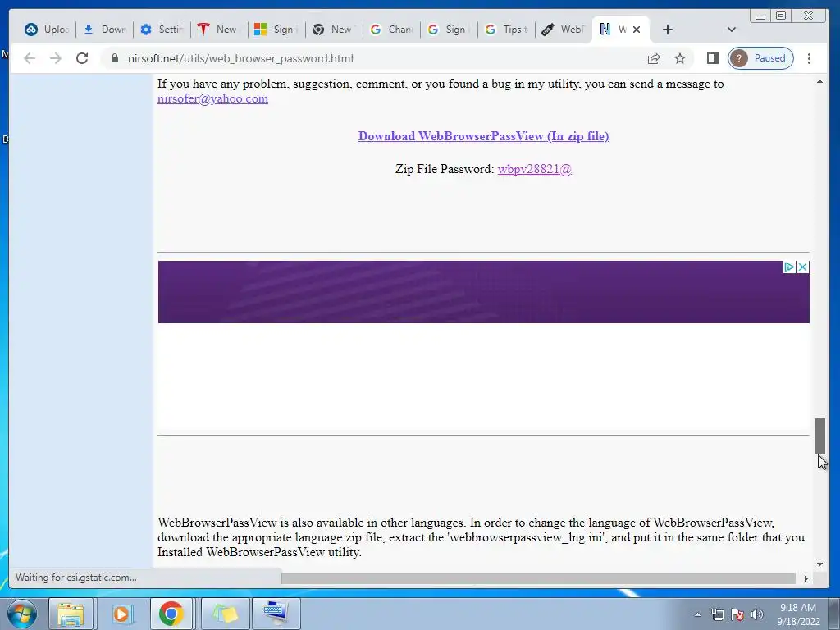This screenshot has height=630, width=840.
Task: Open the volume speaker tray icon
Action: (x=757, y=614)
